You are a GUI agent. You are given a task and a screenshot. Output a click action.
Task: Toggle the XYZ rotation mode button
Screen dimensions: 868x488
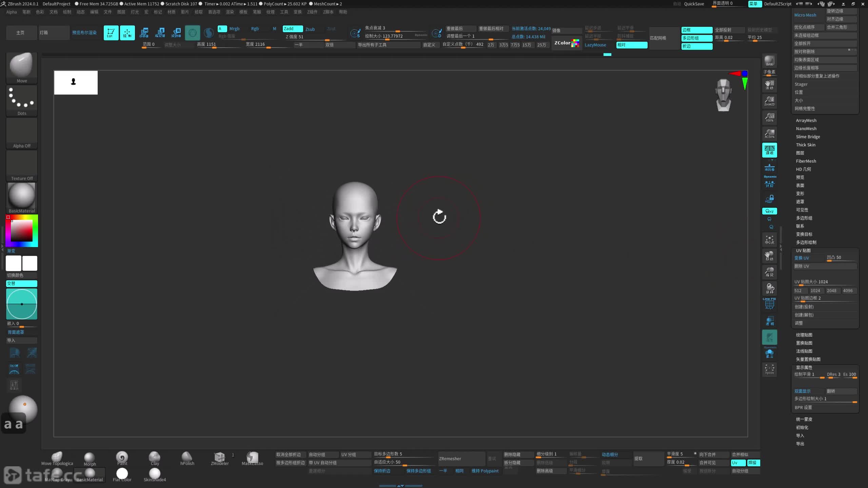pos(769,211)
